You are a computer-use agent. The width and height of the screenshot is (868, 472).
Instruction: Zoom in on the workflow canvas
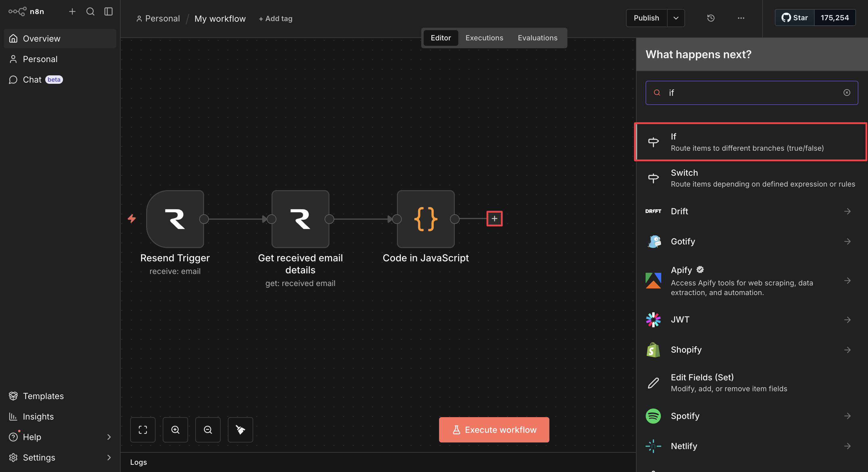tap(175, 430)
